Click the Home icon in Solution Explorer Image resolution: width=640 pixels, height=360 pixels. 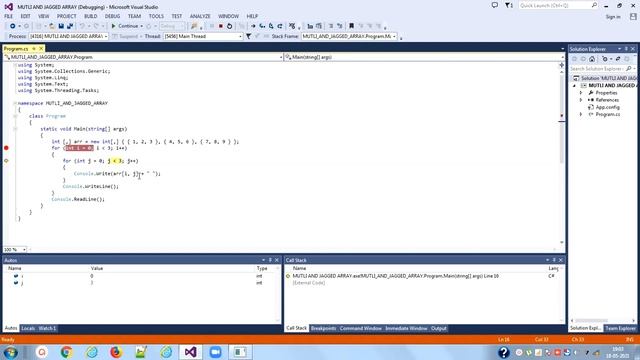[x=592, y=59]
